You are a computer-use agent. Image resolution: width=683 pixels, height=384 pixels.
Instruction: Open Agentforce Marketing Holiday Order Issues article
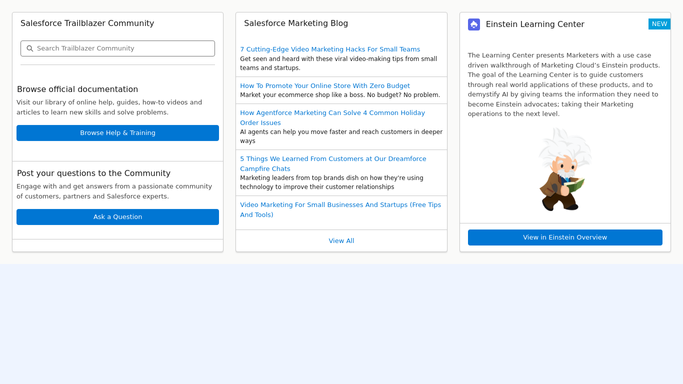click(332, 118)
